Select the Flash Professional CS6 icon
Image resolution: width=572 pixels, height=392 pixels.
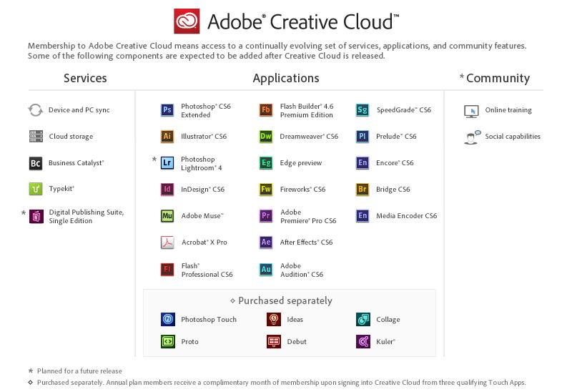tap(167, 270)
